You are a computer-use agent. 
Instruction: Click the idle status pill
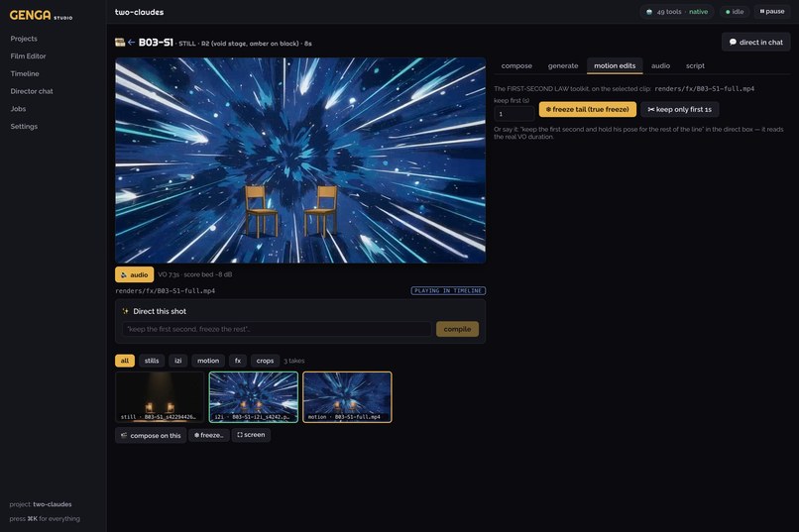(x=735, y=12)
